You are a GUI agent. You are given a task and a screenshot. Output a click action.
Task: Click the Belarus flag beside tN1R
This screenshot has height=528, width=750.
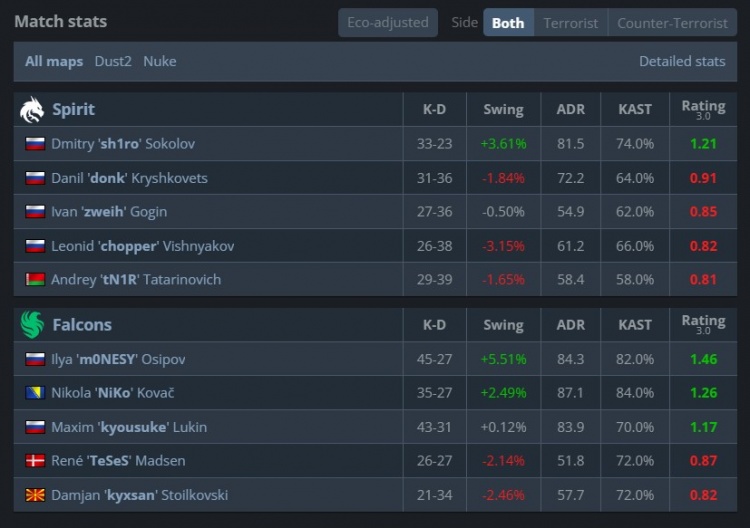[35, 280]
